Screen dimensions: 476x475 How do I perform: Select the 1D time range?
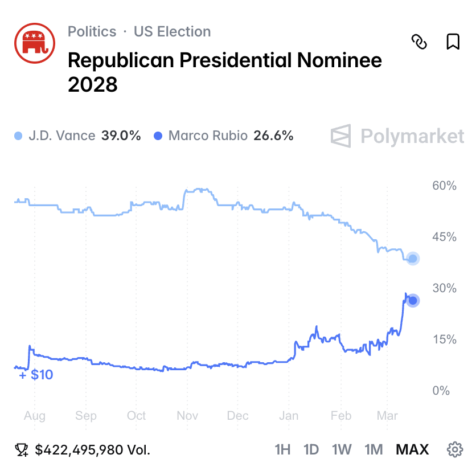coord(311,450)
